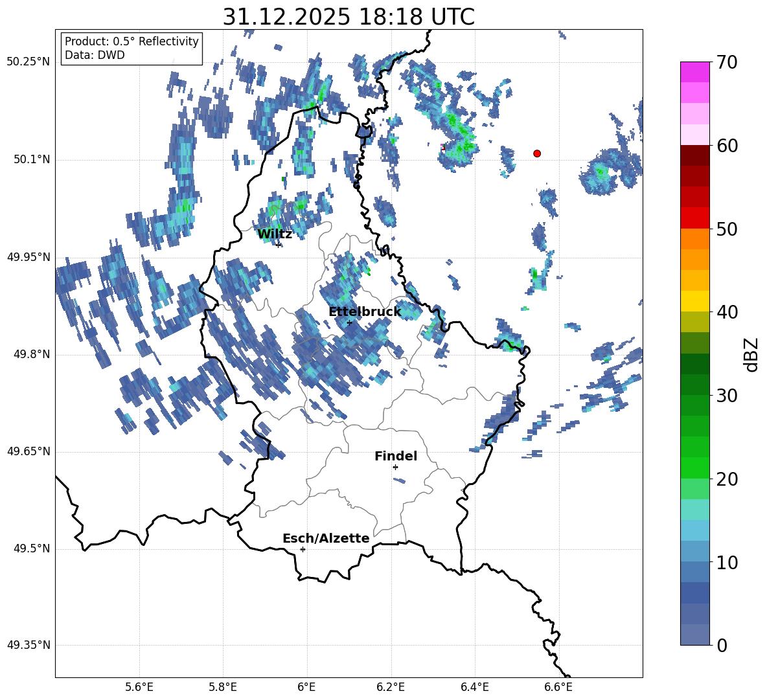Click the Wiltz city label
767x700 pixels.
pyautogui.click(x=275, y=234)
